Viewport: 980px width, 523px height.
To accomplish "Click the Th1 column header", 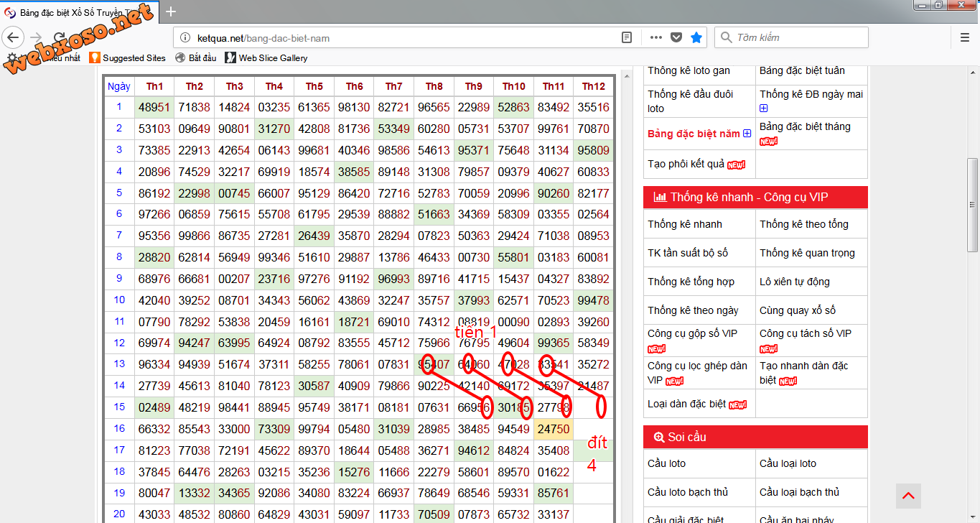I will [154, 86].
